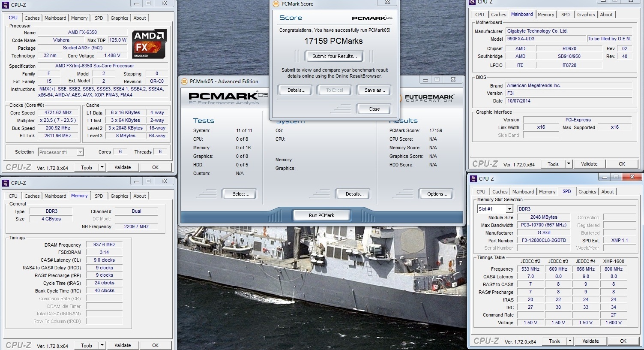
Task: Open the Tools dropdown arrow in Memory window
Action: (102, 345)
